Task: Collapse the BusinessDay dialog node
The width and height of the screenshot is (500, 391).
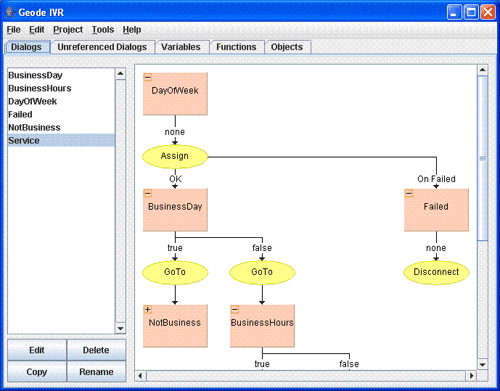Action: tap(148, 193)
